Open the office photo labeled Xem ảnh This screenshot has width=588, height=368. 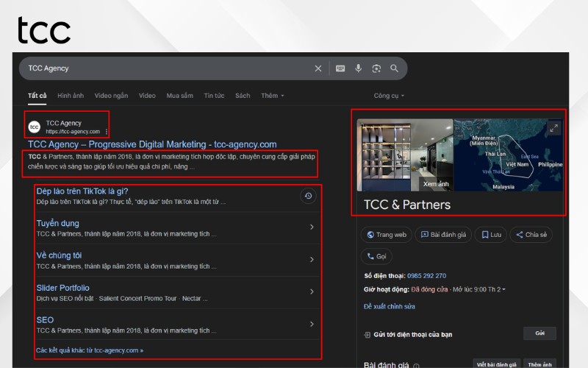tap(405, 155)
